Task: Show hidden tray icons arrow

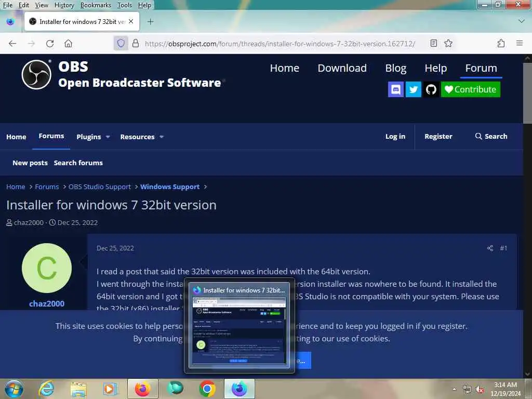Action: point(454,390)
